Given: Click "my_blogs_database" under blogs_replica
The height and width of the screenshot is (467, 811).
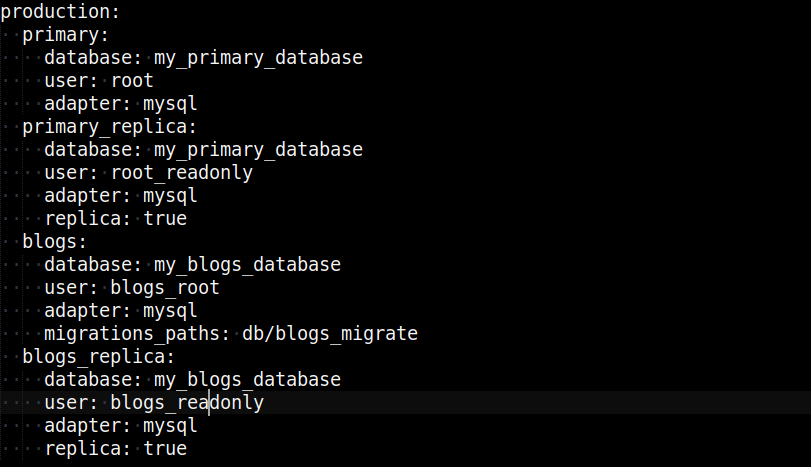Looking at the screenshot, I should [247, 380].
